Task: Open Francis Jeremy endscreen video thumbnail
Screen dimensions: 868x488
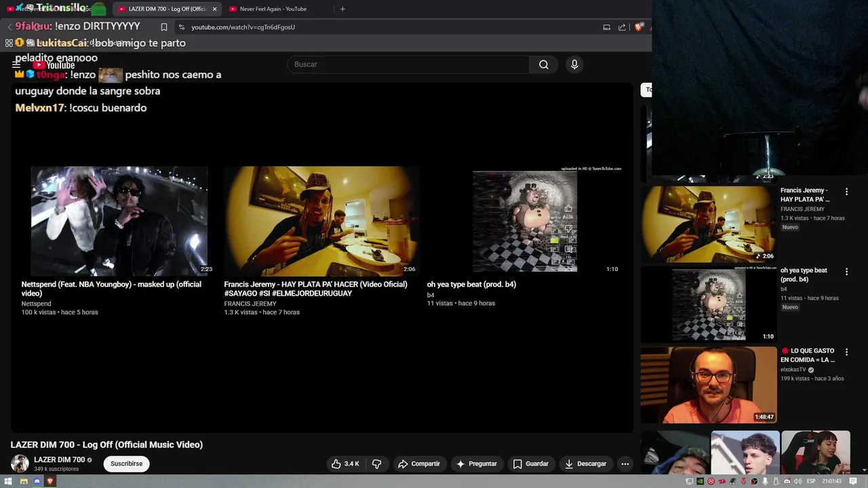Action: (x=322, y=221)
